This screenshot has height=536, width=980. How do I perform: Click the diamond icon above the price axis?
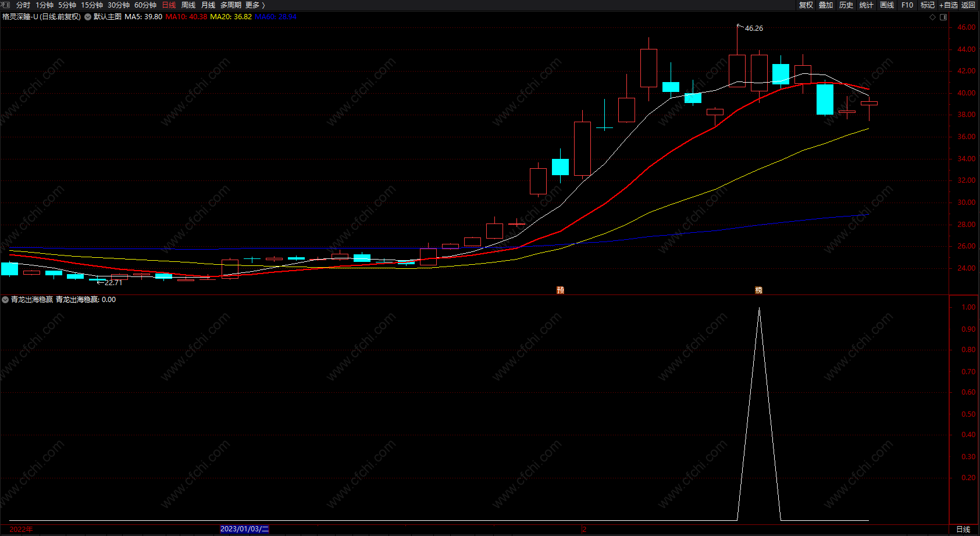933,17
